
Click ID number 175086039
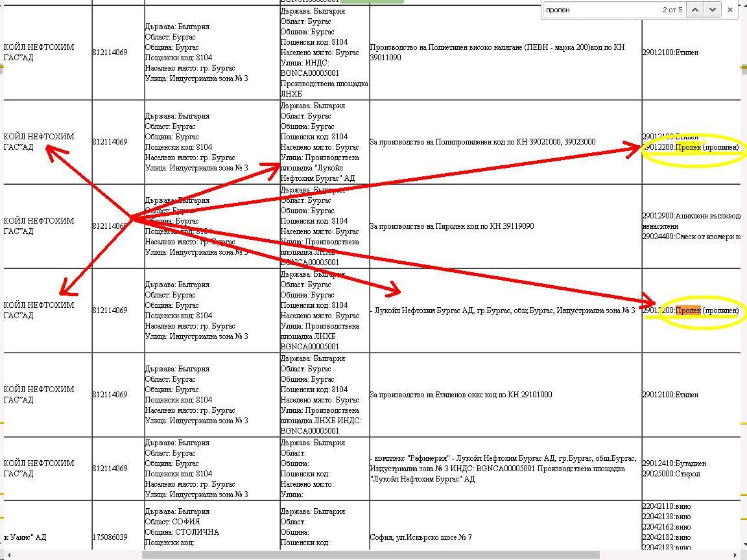(x=110, y=537)
